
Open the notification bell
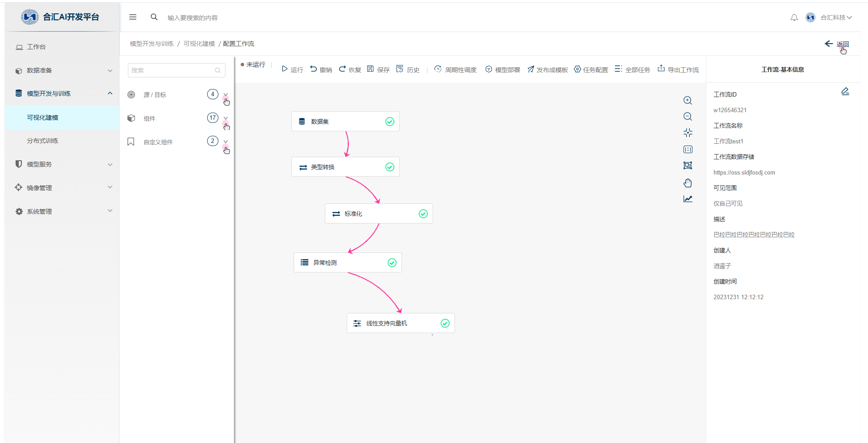[794, 17]
